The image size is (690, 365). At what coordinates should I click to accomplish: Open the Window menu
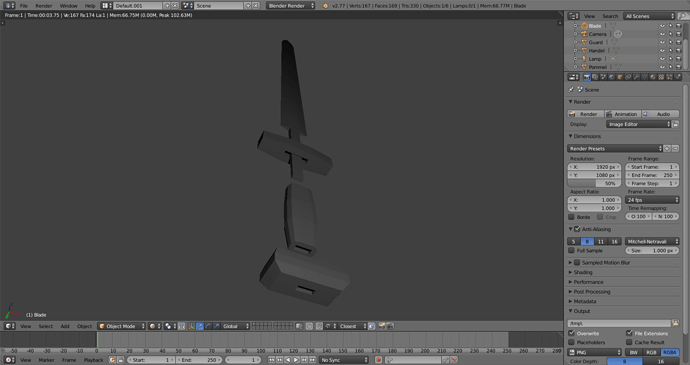68,6
